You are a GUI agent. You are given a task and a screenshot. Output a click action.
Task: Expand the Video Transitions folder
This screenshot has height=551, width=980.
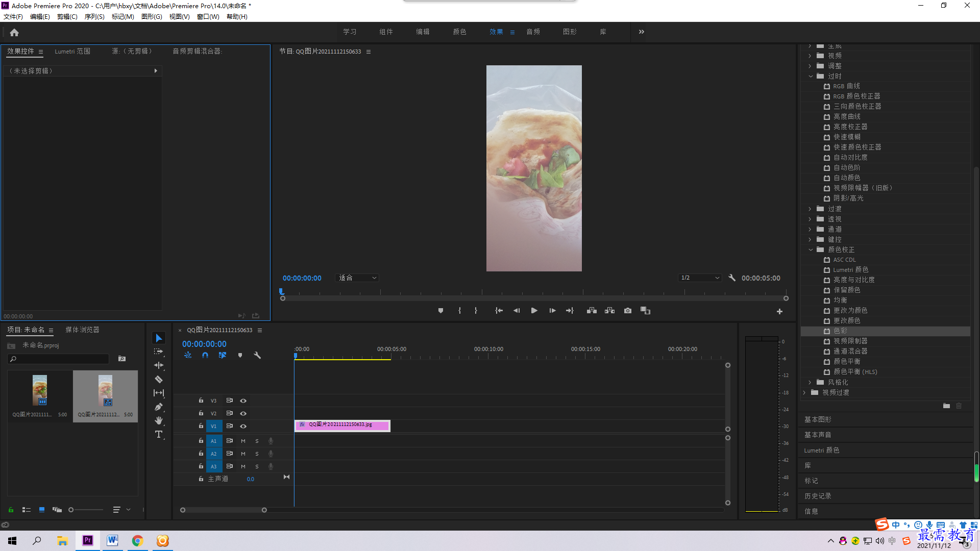804,392
